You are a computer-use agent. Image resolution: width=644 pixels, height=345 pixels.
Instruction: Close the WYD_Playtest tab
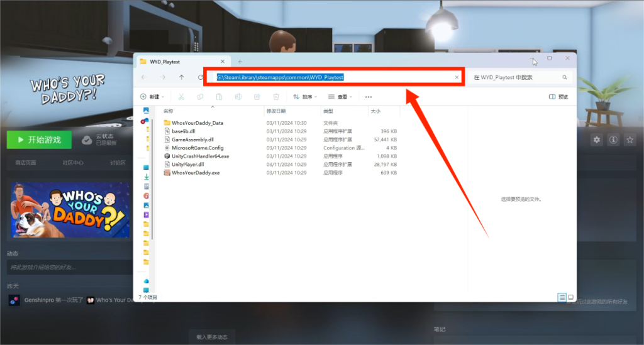(223, 62)
